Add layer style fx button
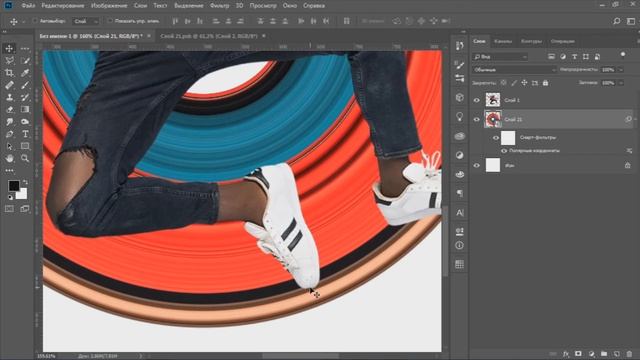This screenshot has height=360, width=640. (x=566, y=354)
